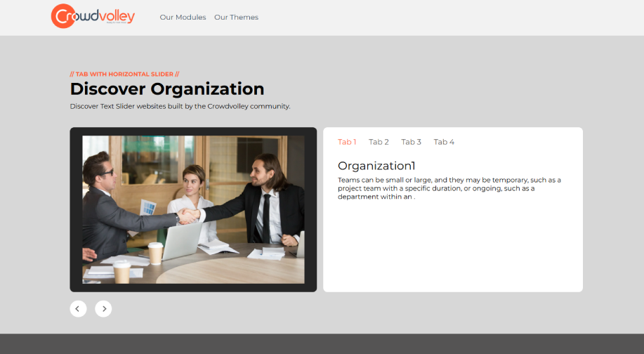Viewport: 644px width, 354px height.
Task: Click the Discover Organization heading
Action: 167,89
